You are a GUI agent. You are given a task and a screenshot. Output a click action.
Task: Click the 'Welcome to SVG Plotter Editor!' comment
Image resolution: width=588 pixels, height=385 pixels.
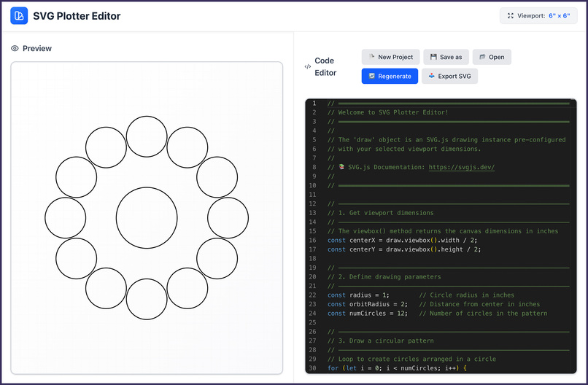[x=388, y=112]
